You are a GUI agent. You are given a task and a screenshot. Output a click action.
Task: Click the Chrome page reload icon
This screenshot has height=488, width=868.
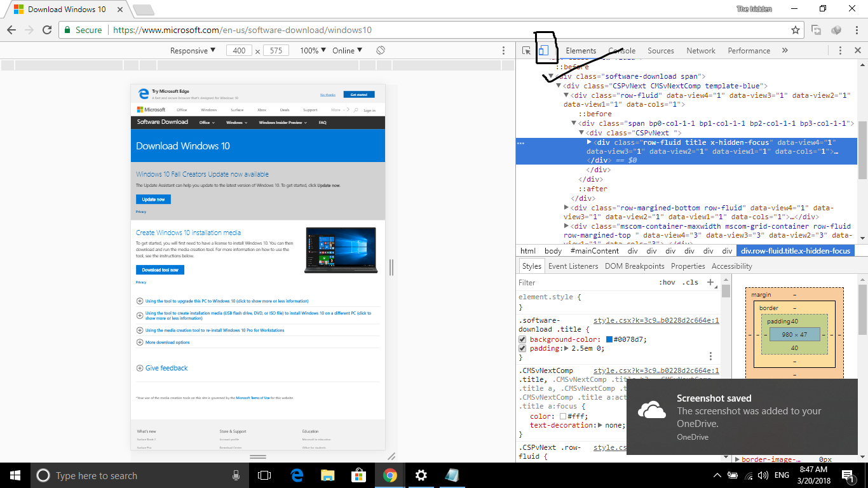46,30
